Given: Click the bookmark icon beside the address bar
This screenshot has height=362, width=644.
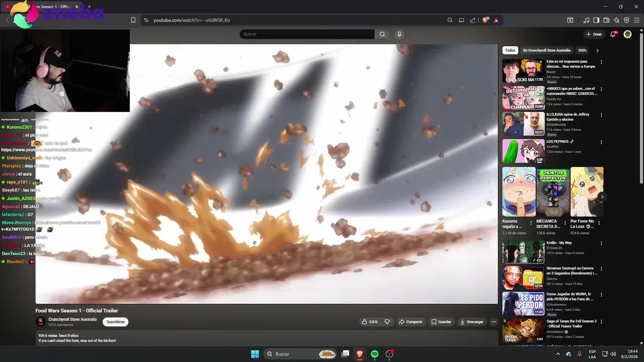Looking at the screenshot, I should [x=133, y=20].
